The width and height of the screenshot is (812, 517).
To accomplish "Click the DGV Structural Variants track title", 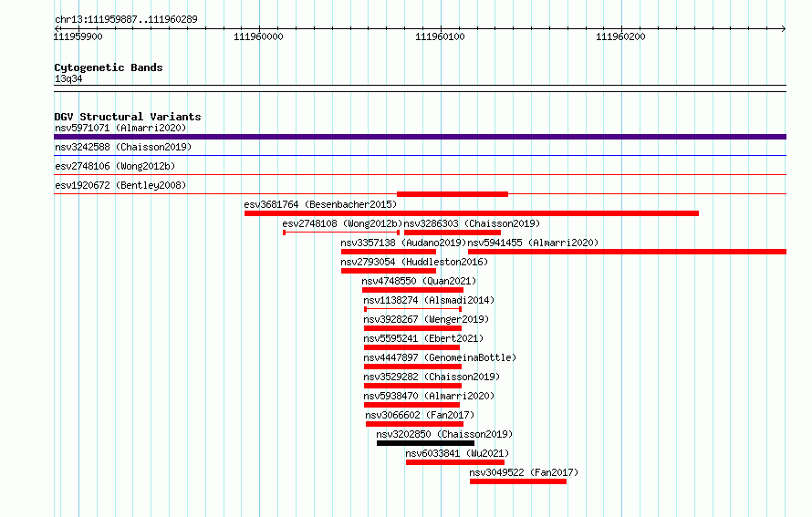I will click(128, 117).
